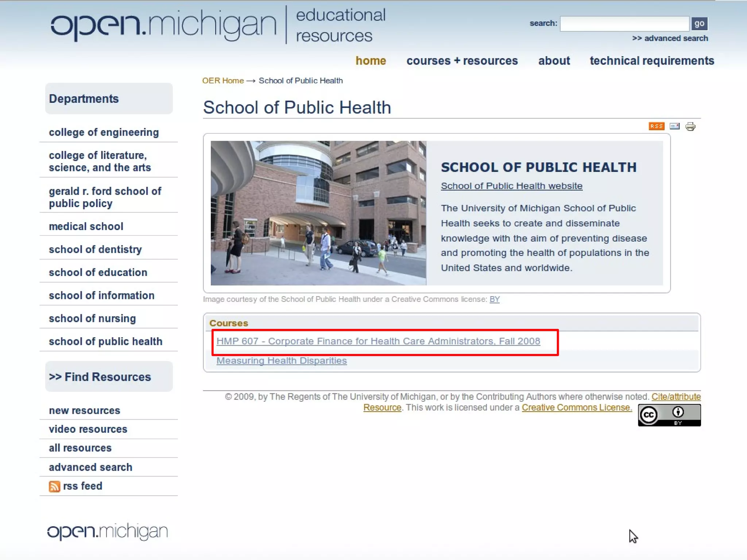The image size is (747, 560).
Task: Click the orange RSS icon above the school banner
Action: pyautogui.click(x=657, y=126)
